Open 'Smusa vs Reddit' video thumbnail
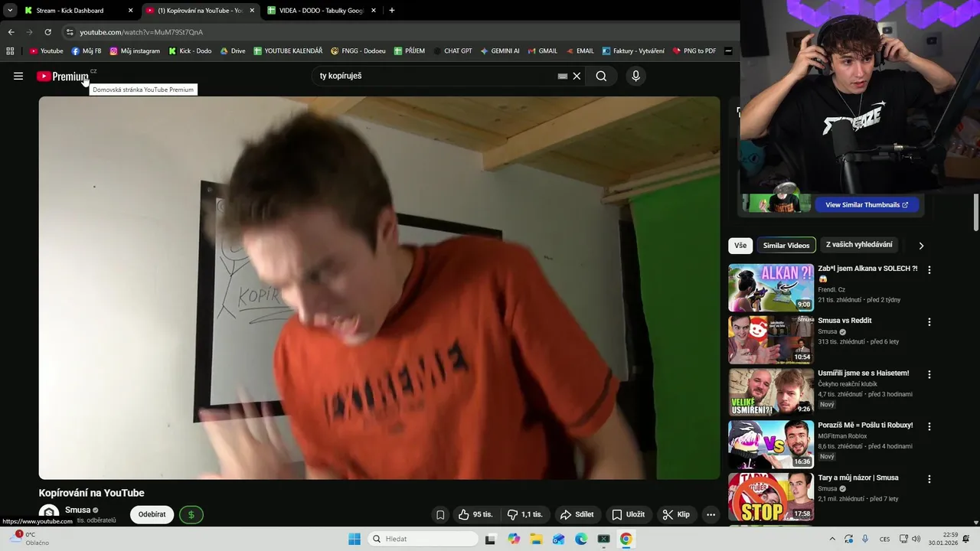Screen dimensions: 980x551 pyautogui.click(x=770, y=340)
